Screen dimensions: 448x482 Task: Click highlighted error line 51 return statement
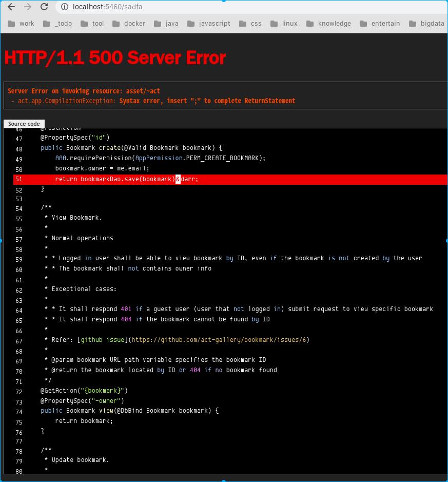(x=230, y=179)
